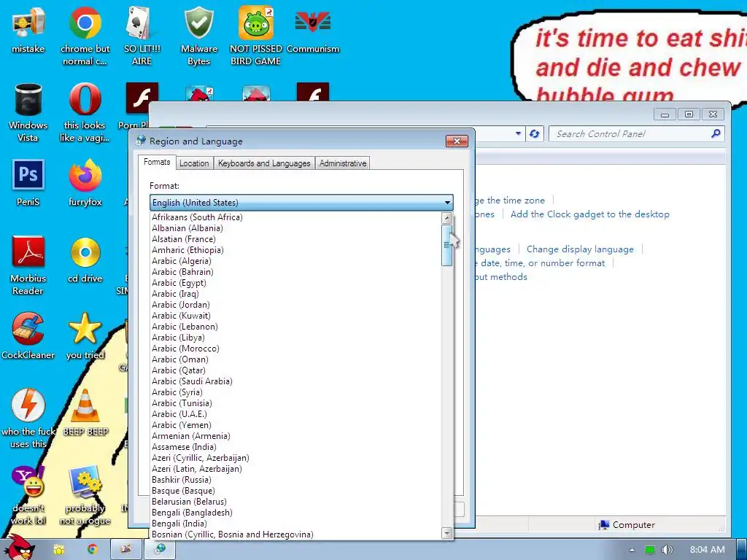Switch to the Location tab
Viewport: 747px width, 560px height.
pos(194,163)
